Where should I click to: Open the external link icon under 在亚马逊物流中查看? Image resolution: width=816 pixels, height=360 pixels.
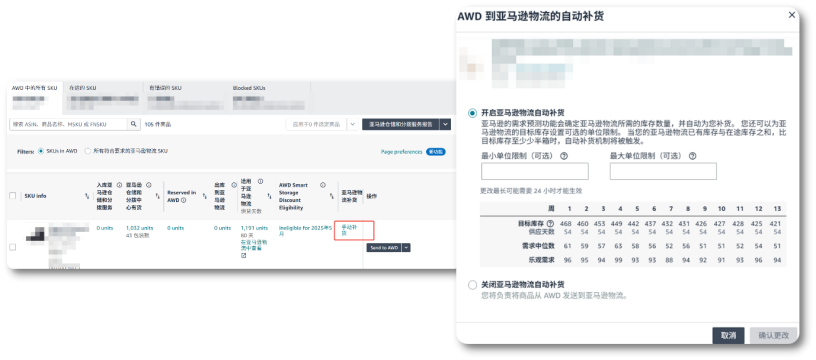244,255
